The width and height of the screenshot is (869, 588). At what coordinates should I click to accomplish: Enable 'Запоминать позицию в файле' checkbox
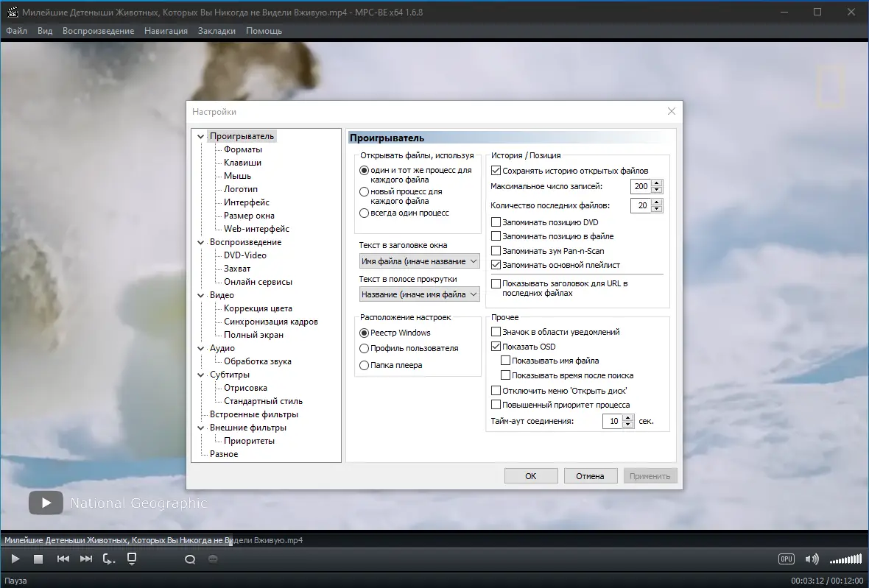[x=496, y=236]
